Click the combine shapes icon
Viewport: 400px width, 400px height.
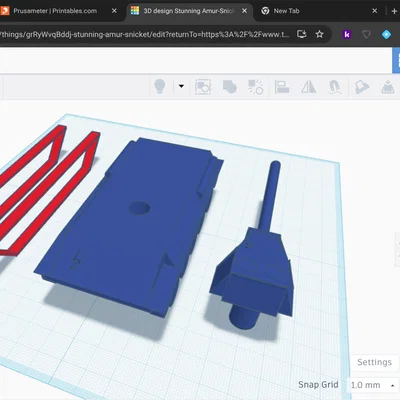[x=229, y=87]
